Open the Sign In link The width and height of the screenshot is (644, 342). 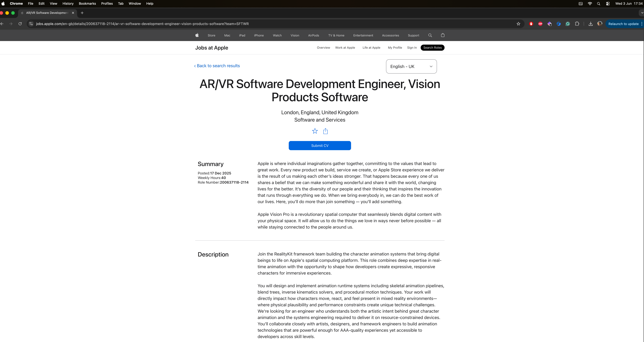click(412, 48)
